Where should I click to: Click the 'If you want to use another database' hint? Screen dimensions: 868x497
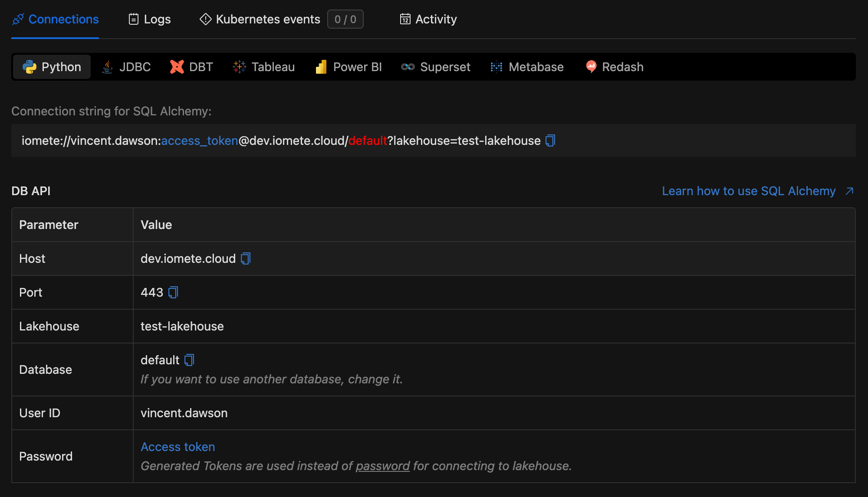(x=272, y=379)
